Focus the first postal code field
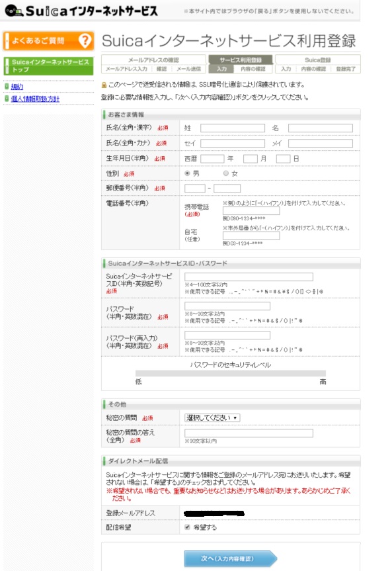Screen dimensions: 392x571 click(x=195, y=189)
